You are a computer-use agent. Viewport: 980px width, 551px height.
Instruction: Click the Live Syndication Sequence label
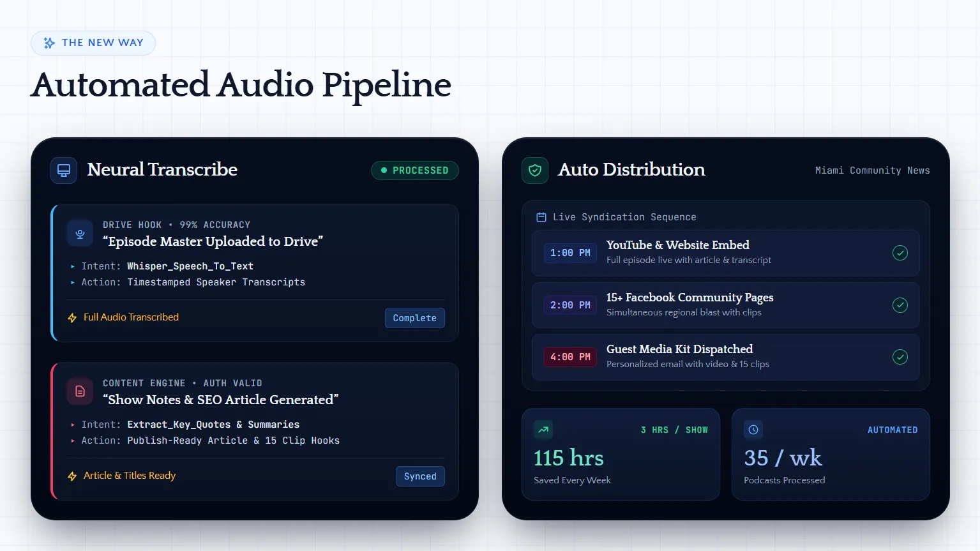coord(624,217)
